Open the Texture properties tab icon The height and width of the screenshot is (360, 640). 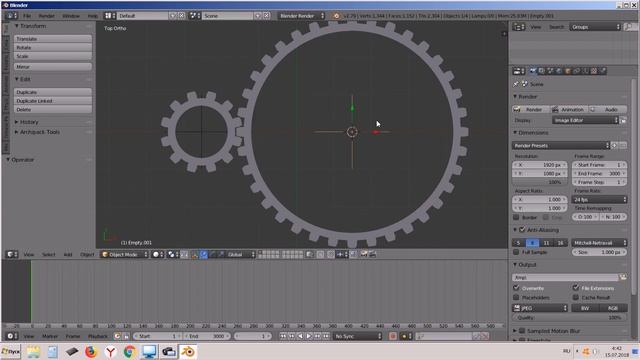click(594, 71)
